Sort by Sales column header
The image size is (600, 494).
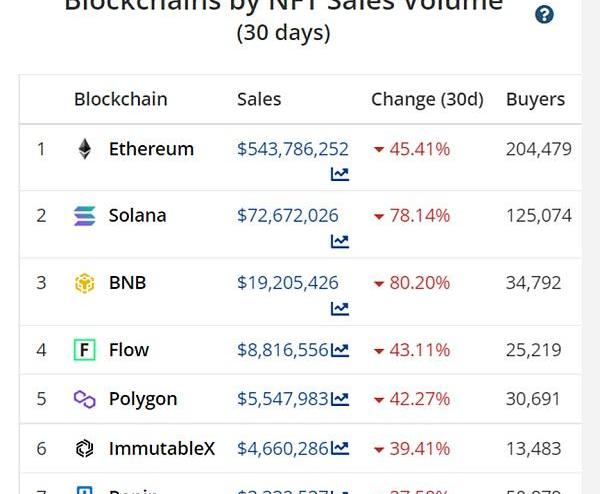pyautogui.click(x=259, y=99)
